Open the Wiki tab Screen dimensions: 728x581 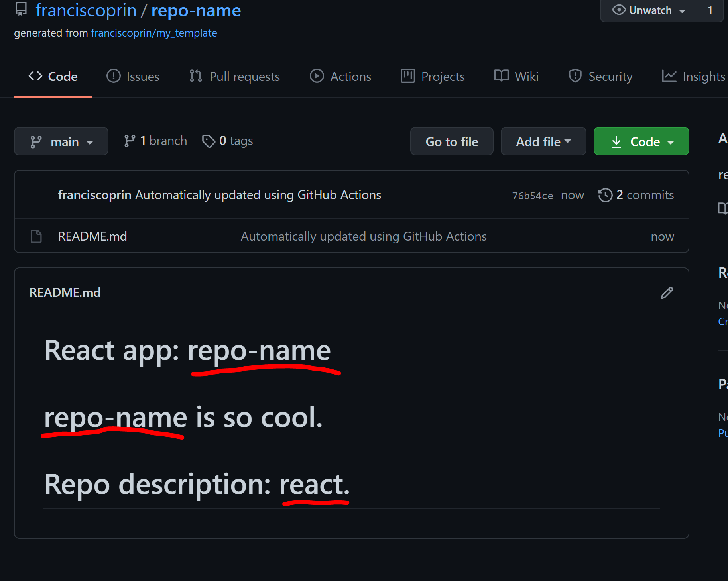click(x=516, y=77)
